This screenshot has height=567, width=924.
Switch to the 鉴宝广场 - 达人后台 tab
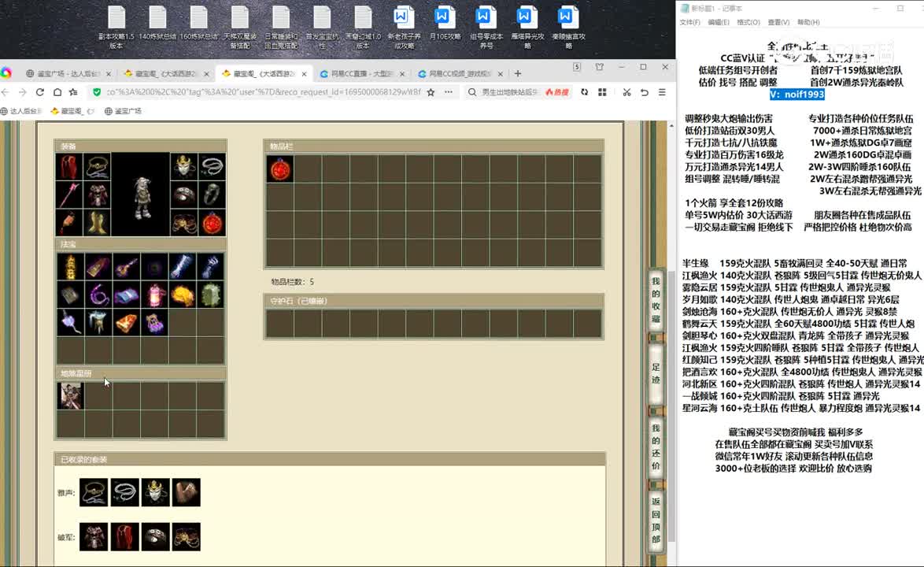click(68, 74)
